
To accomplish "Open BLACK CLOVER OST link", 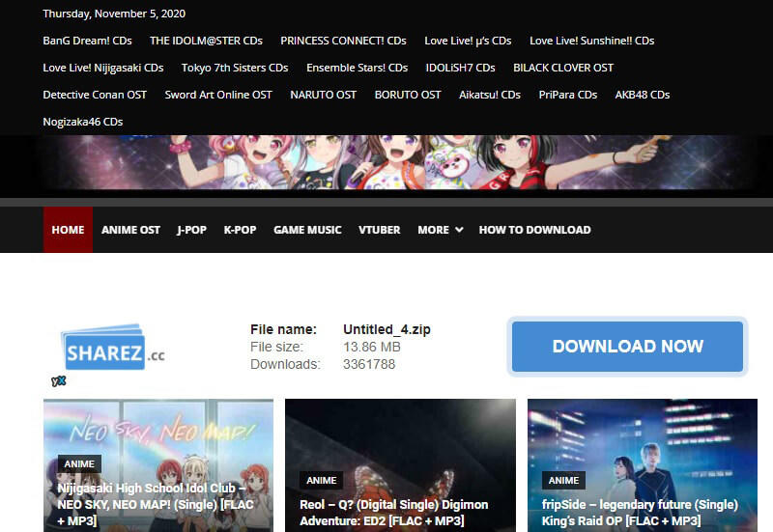I will coord(563,68).
